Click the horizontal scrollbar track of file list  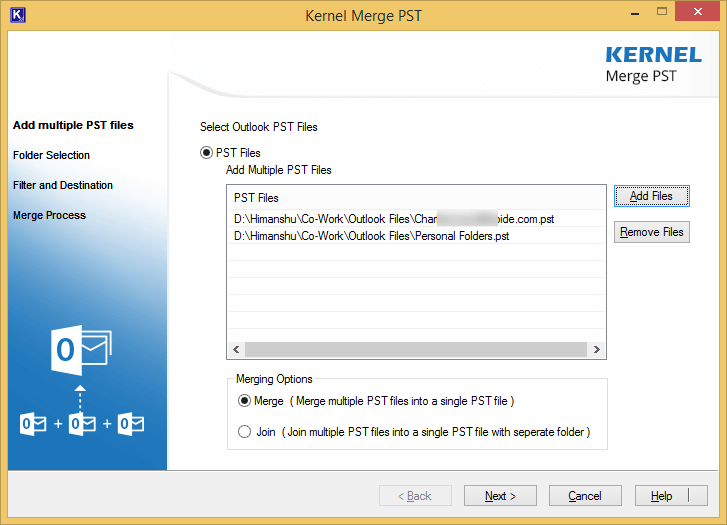tap(416, 349)
